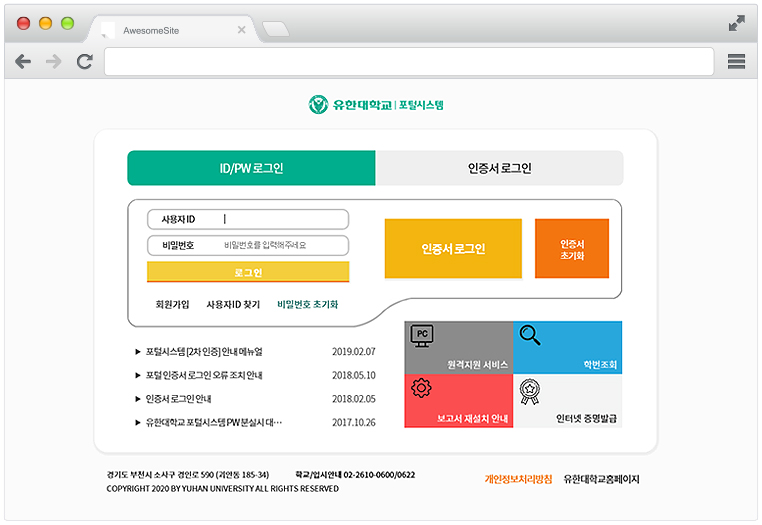Screen dimensions: 762x525
Task: Open the 유한대학교홈페이지 footer link
Action: [x=601, y=479]
